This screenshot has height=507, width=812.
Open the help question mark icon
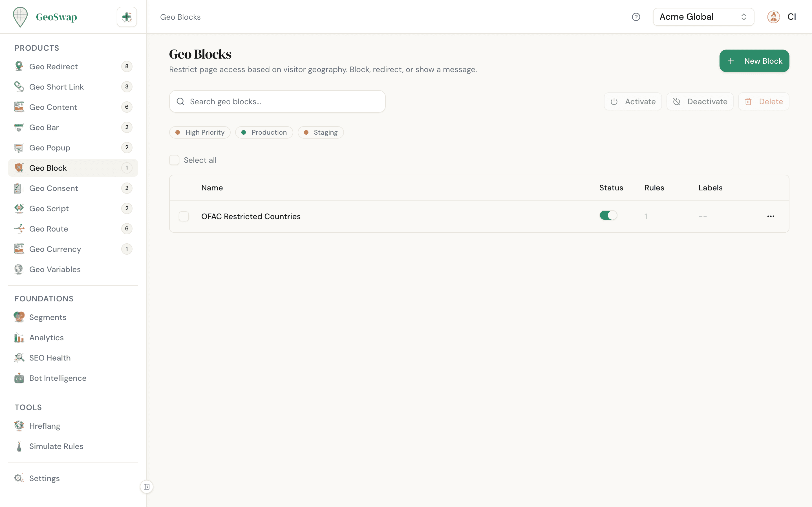pos(636,17)
